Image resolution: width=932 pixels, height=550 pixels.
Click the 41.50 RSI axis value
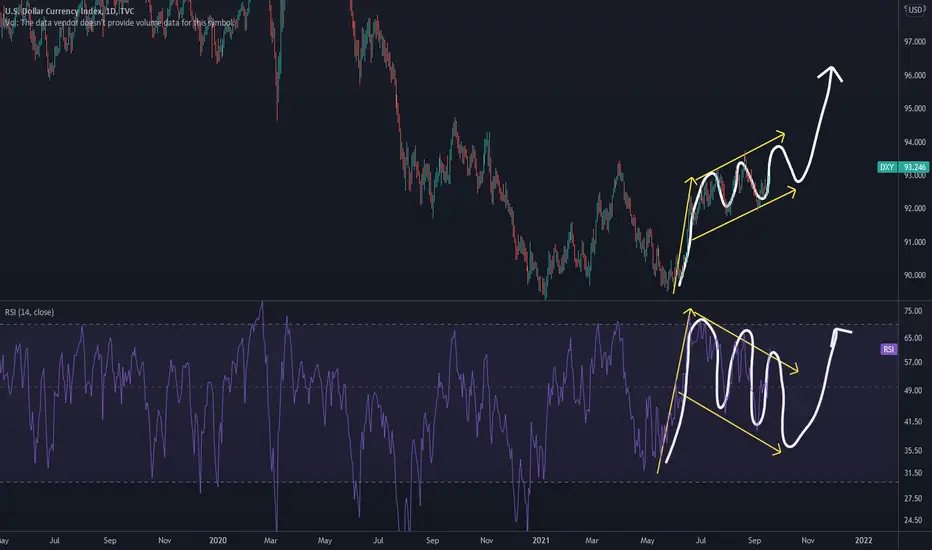[913, 422]
